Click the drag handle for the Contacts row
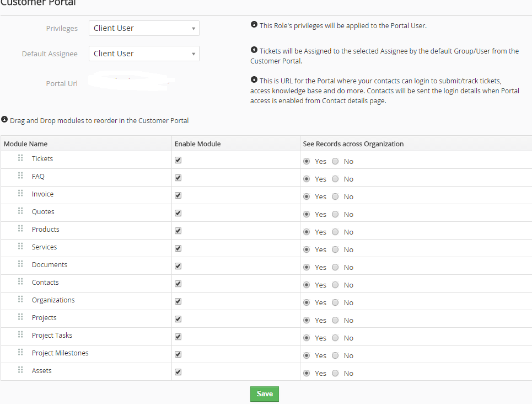The width and height of the screenshot is (532, 404). click(20, 281)
